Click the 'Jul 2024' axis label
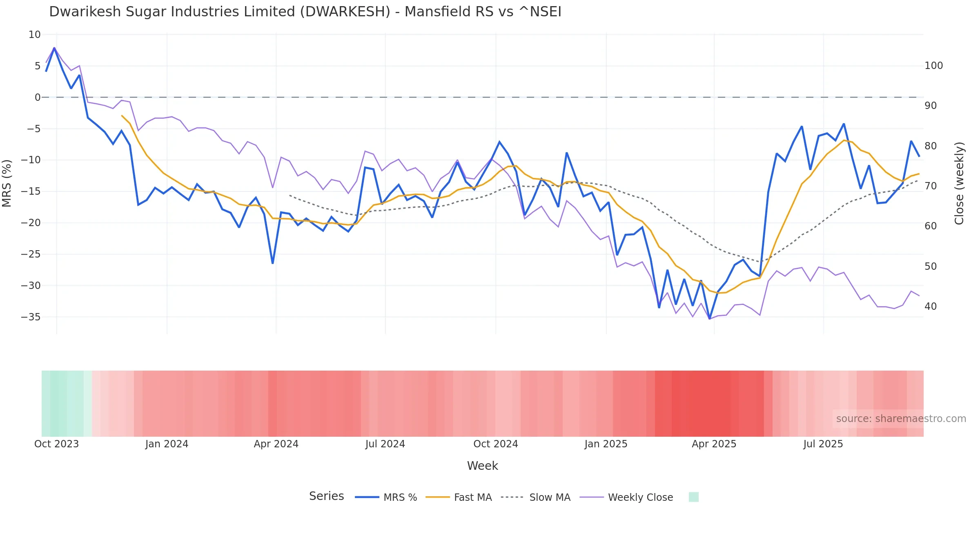Viewport: 980px width, 551px height. 385,444
